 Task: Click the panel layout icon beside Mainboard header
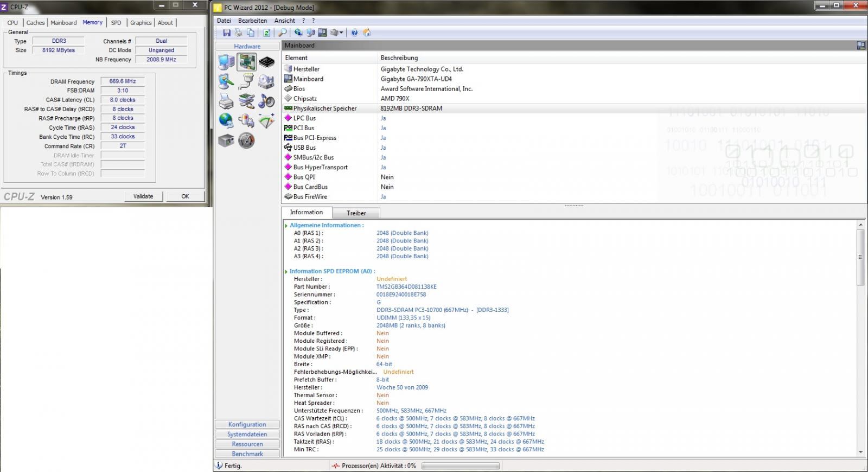(861, 46)
